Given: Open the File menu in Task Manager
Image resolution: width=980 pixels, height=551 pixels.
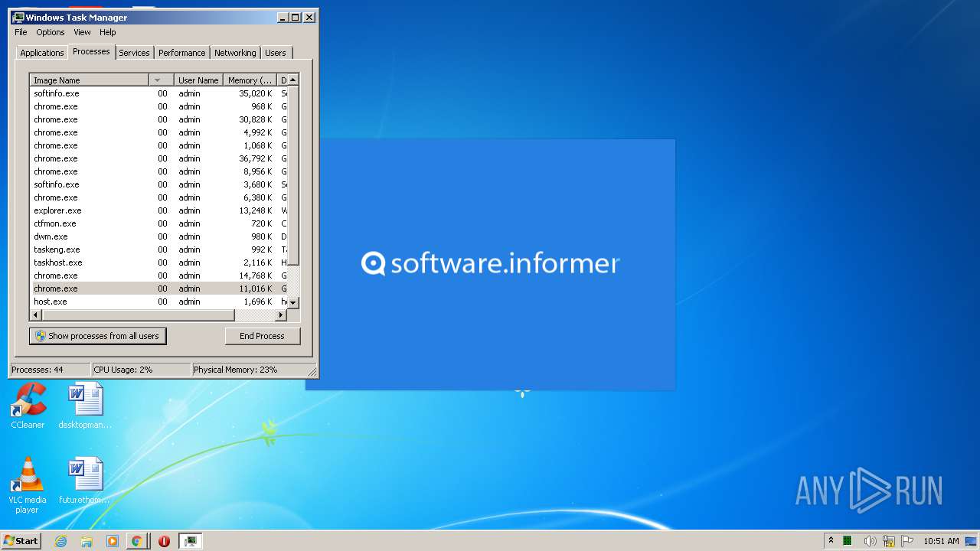Looking at the screenshot, I should click(21, 32).
